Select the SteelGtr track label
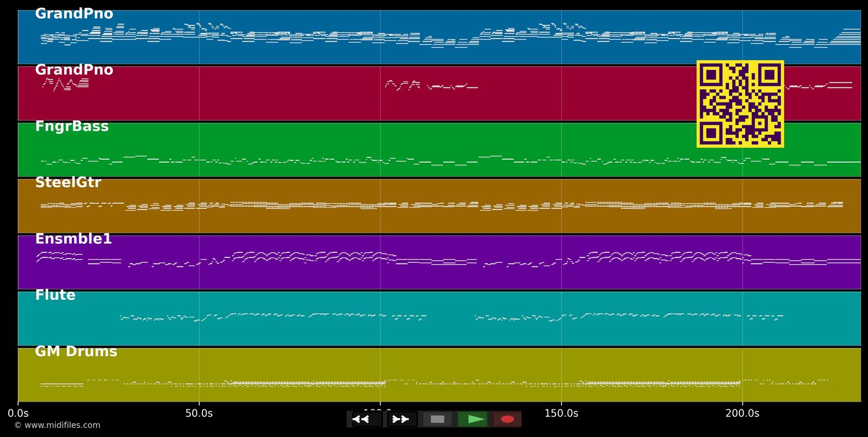Screen dimensions: 868x437 click(68, 183)
